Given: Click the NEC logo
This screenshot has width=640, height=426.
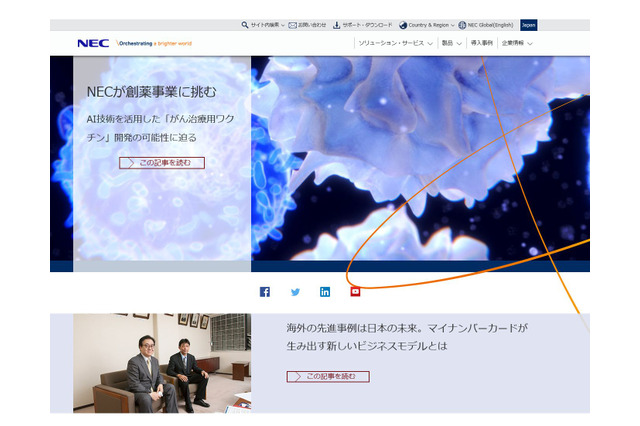Looking at the screenshot, I should point(93,43).
